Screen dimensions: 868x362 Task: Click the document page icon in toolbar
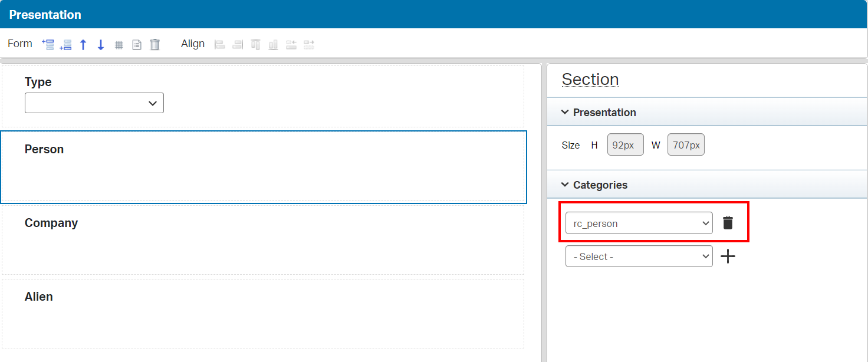click(x=137, y=45)
